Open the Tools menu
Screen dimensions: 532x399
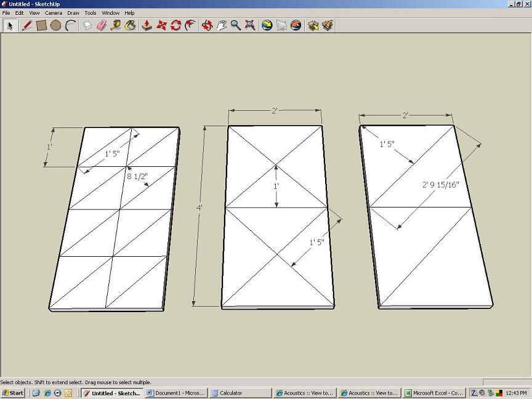coord(91,12)
